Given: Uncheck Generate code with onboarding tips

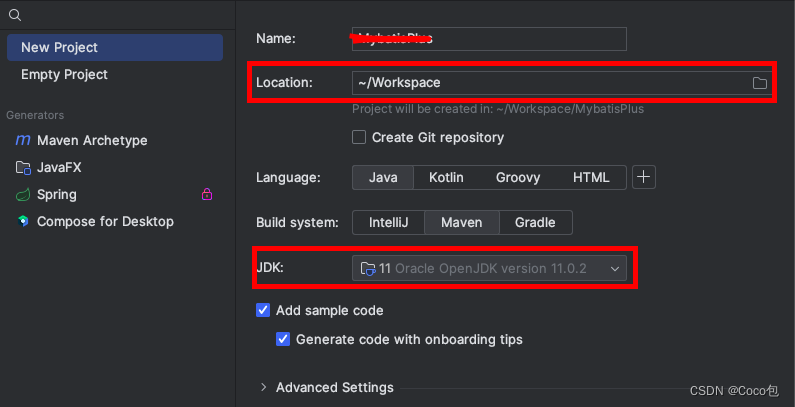Looking at the screenshot, I should (283, 339).
